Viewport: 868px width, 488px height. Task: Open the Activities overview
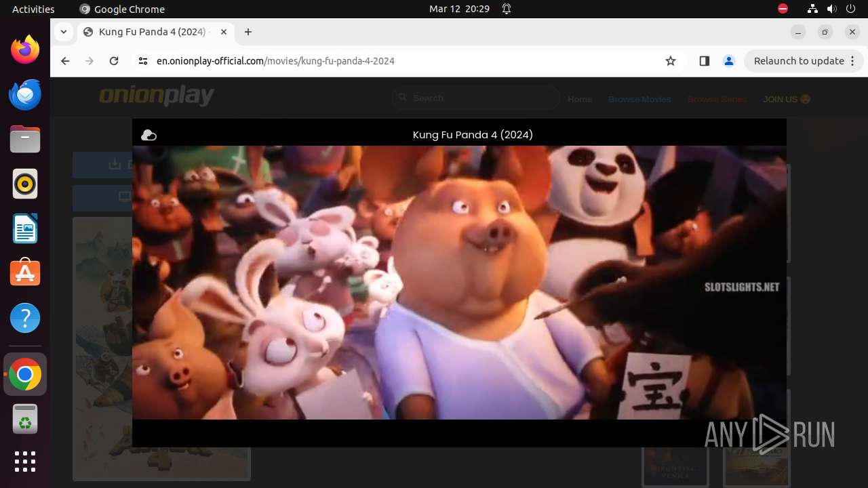tap(33, 9)
